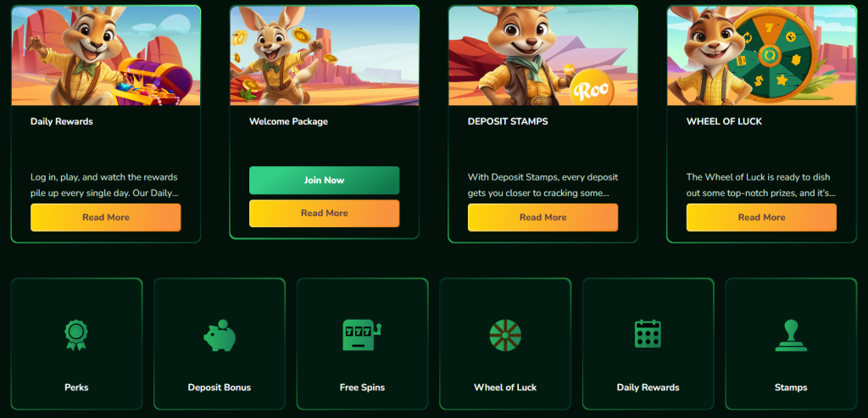Click the Free Spins category label

362,387
